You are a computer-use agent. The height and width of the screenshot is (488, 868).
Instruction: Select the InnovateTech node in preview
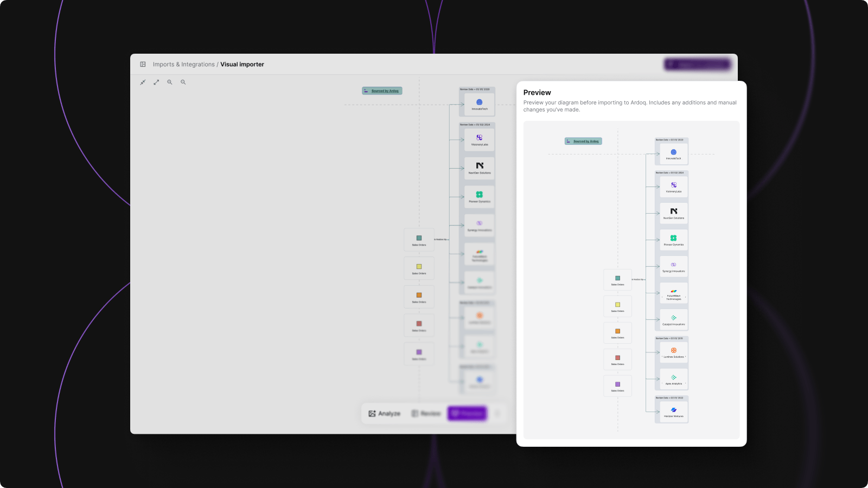coord(673,154)
